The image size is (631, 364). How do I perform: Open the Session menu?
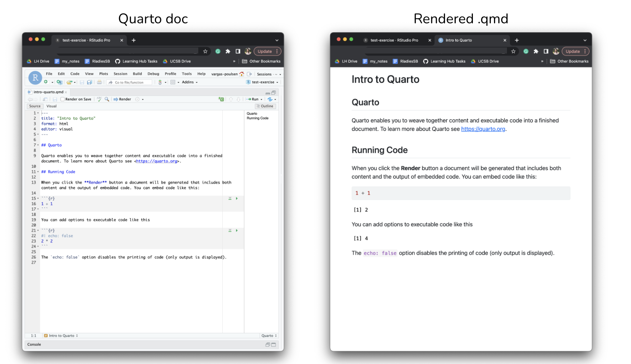point(120,74)
